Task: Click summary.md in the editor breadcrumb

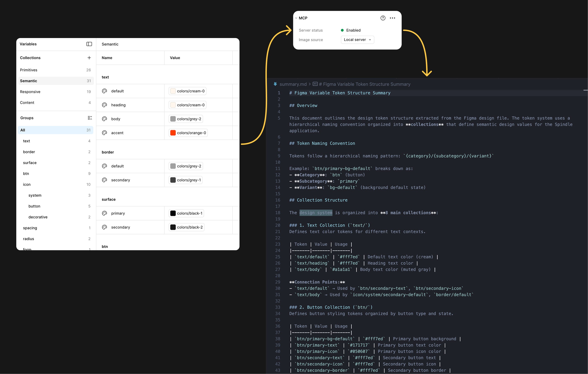Action: (293, 84)
